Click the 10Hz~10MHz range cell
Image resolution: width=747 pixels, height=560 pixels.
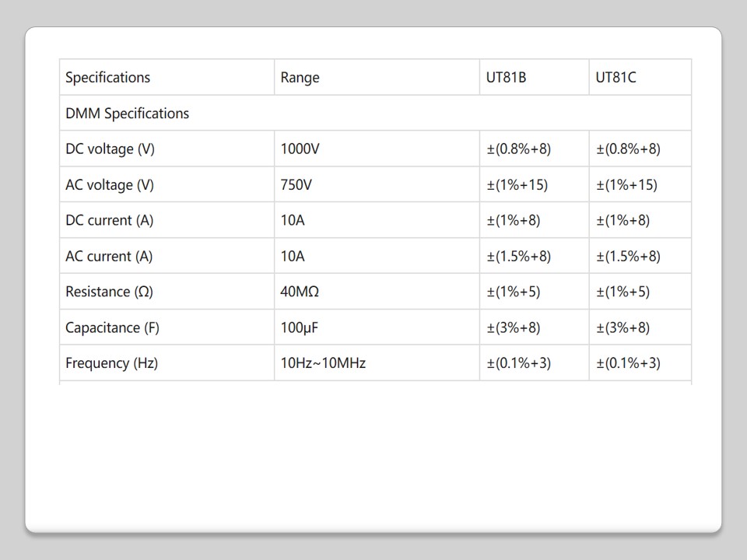(x=323, y=363)
